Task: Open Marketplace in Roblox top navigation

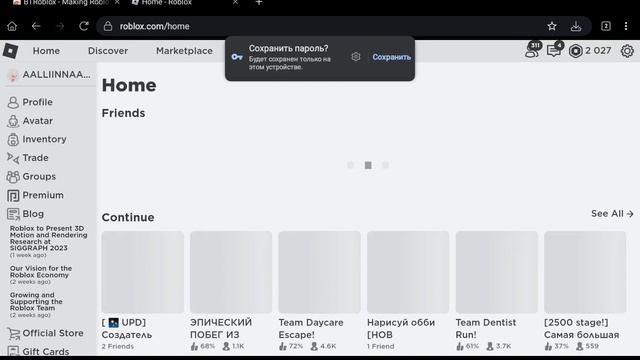Action: (184, 51)
